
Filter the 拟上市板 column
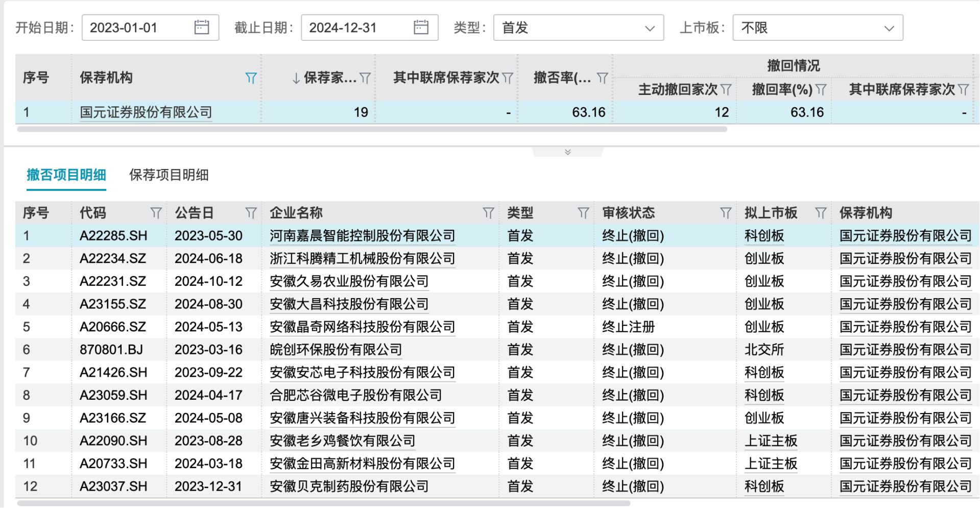tap(820, 213)
